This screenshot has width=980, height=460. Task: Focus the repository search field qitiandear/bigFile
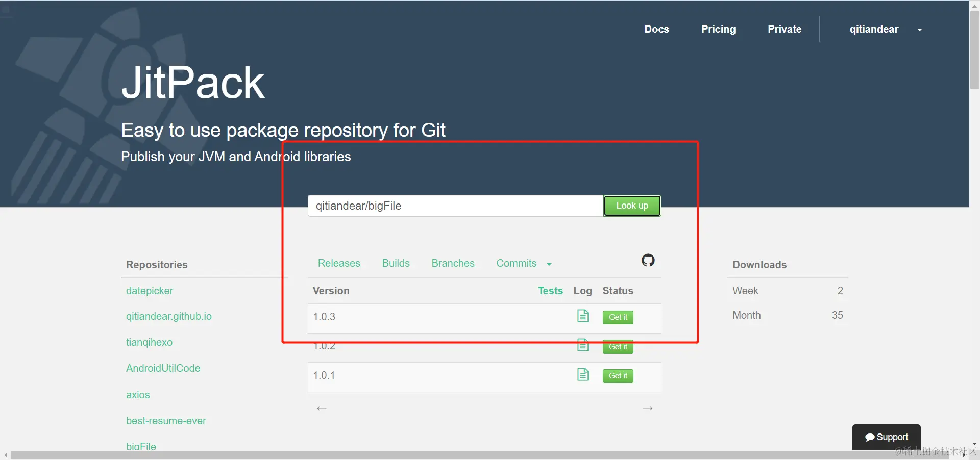click(x=455, y=206)
